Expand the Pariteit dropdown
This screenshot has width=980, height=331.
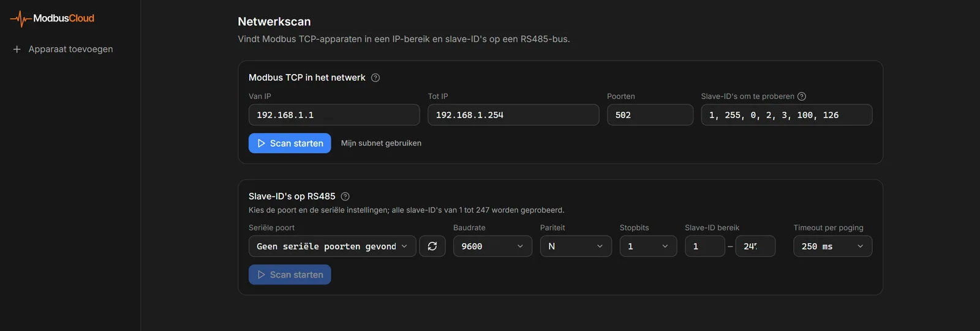click(576, 246)
